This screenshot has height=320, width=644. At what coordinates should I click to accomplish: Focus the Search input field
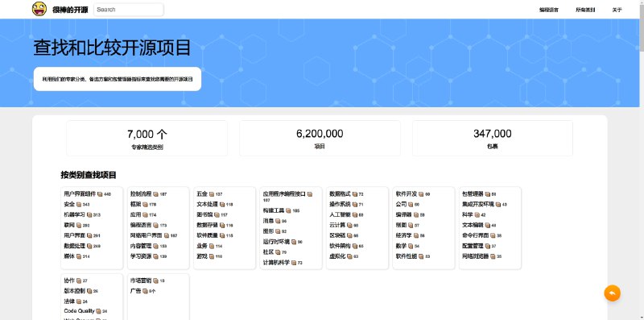129,10
